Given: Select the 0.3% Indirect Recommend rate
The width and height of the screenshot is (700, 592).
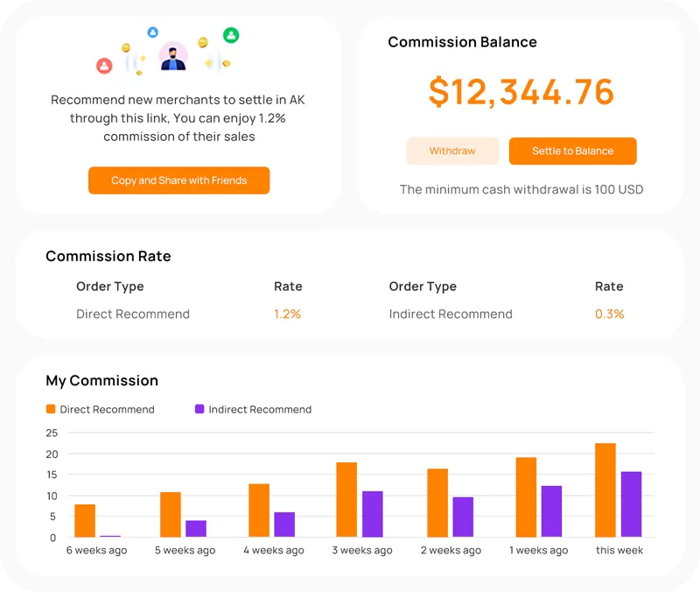Looking at the screenshot, I should 609,314.
